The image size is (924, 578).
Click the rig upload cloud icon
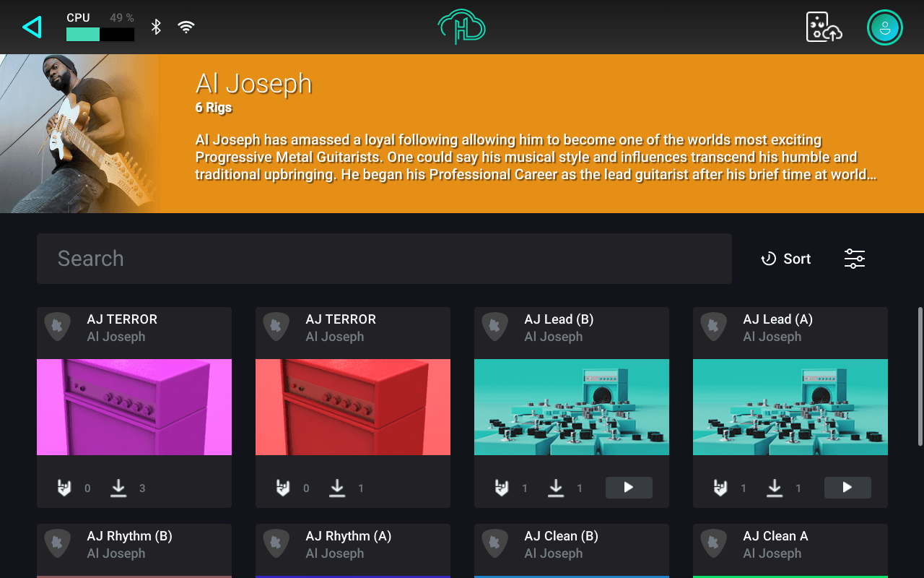point(824,27)
